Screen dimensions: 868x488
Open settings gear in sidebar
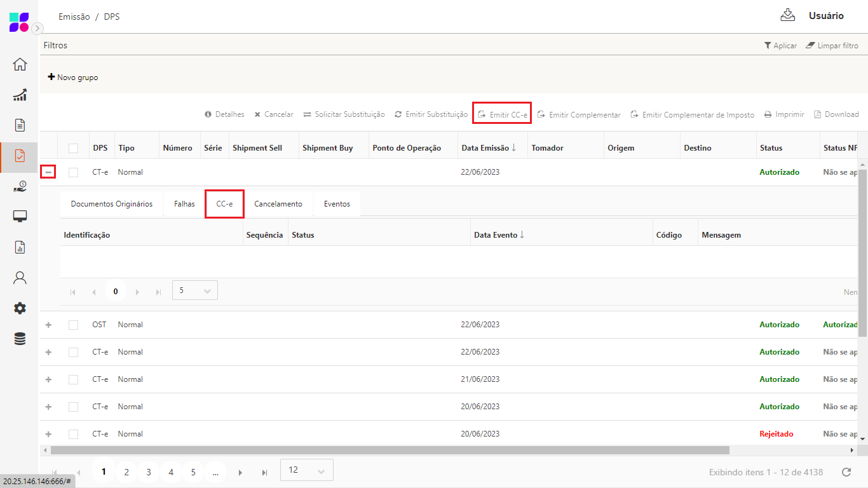click(x=20, y=308)
